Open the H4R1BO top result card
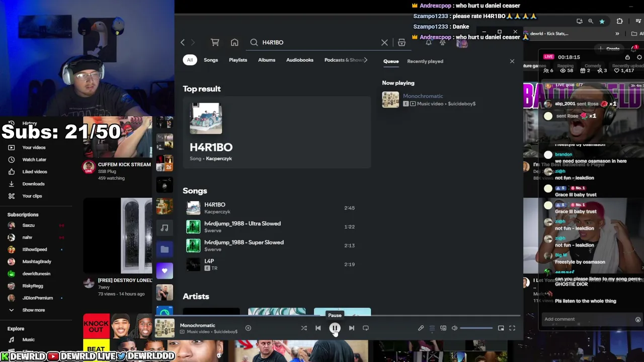 click(x=277, y=133)
